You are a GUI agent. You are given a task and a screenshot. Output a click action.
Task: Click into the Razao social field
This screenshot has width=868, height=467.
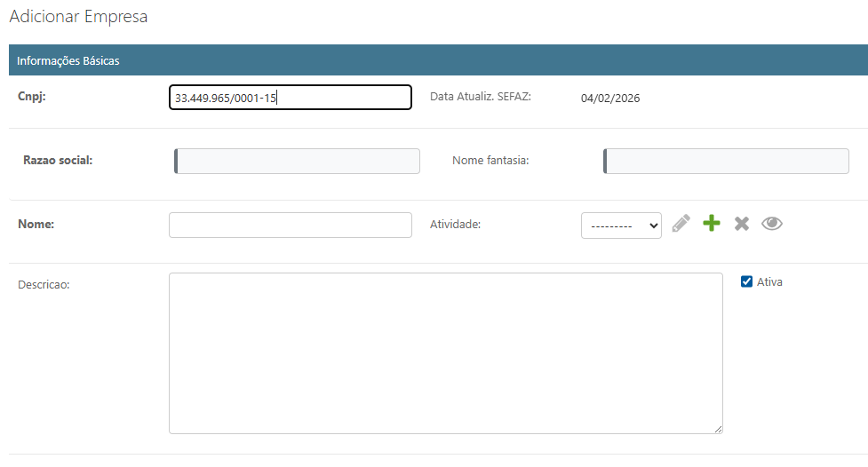(x=298, y=161)
